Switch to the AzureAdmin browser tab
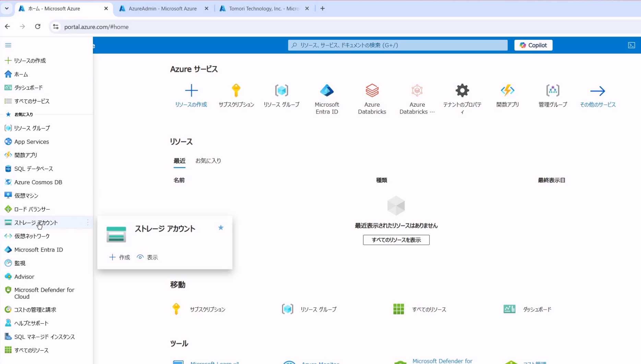 point(162,9)
